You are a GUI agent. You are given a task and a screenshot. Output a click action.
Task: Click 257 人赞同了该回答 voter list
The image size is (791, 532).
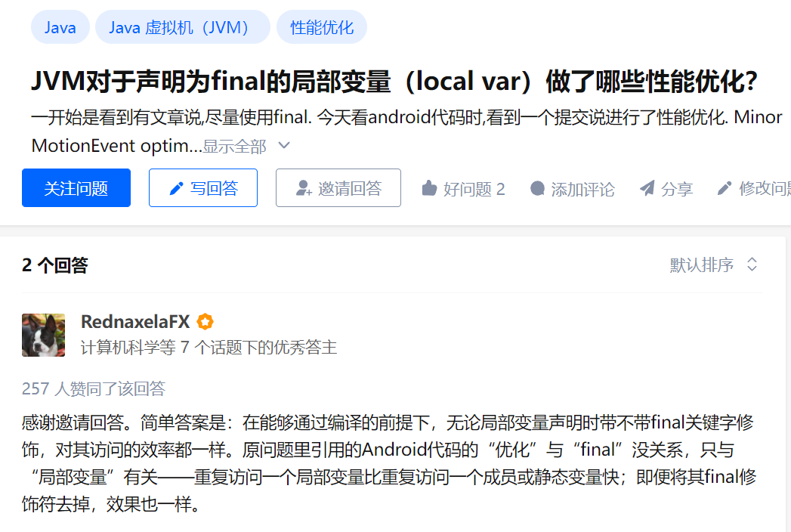pyautogui.click(x=94, y=388)
